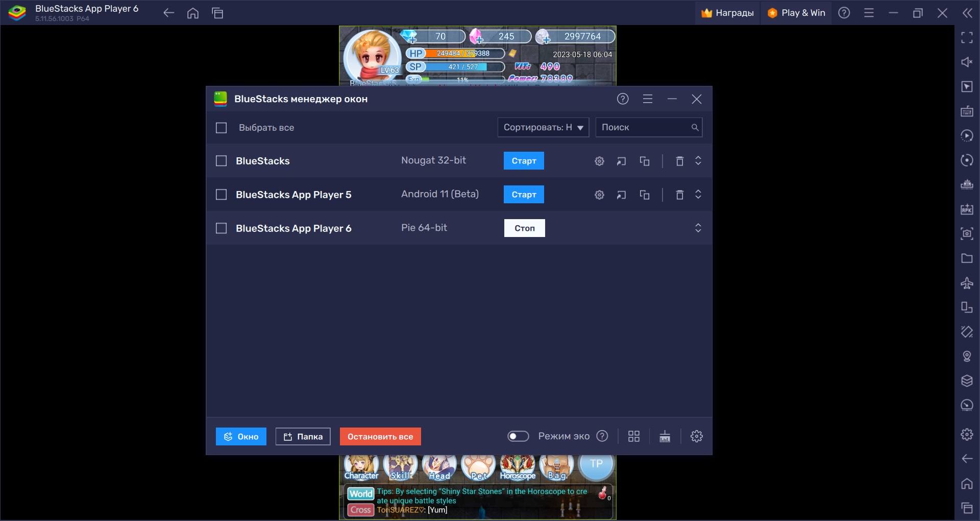Open Pet menu in game
The image size is (980, 521).
click(478, 468)
